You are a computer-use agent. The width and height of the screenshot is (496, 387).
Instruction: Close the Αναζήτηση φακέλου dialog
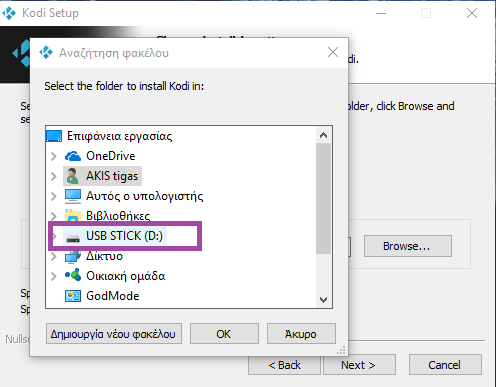(333, 52)
